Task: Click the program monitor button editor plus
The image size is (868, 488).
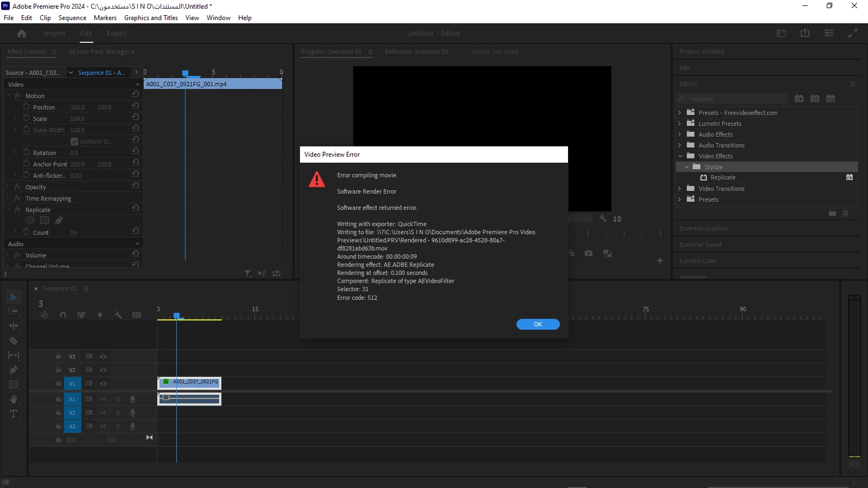Action: [x=660, y=261]
